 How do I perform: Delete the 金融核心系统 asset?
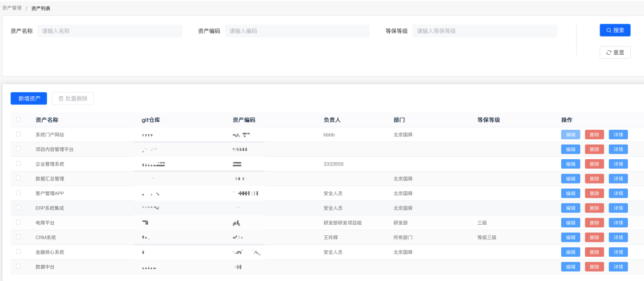594,252
